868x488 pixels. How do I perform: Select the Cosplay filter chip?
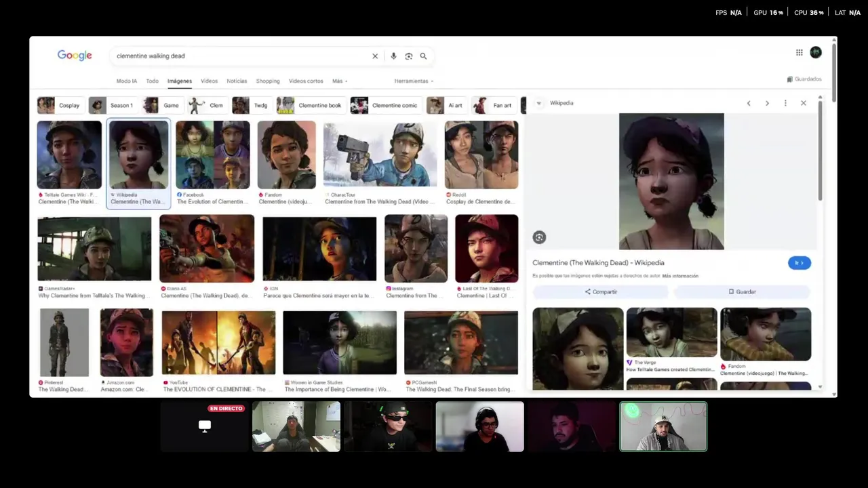(60, 105)
